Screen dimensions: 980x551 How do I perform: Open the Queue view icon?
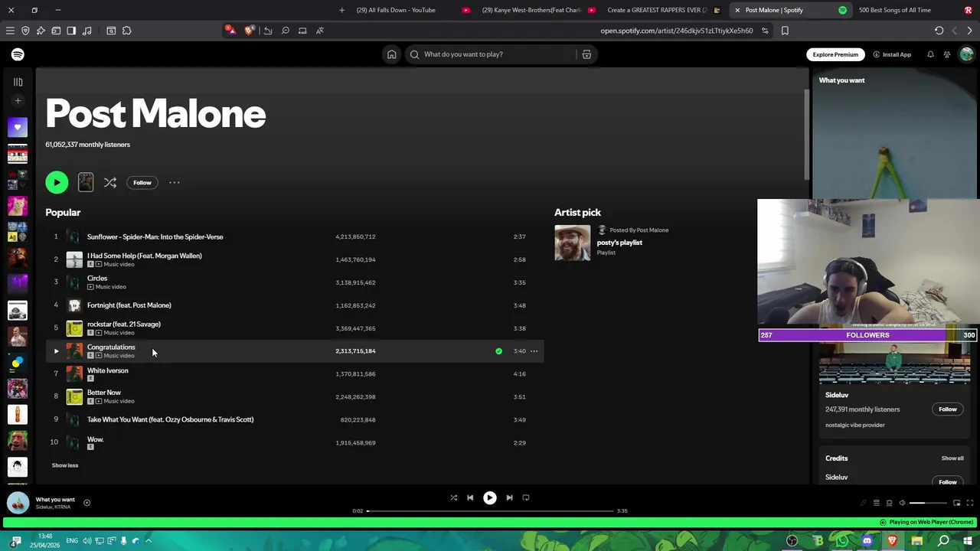click(x=876, y=503)
